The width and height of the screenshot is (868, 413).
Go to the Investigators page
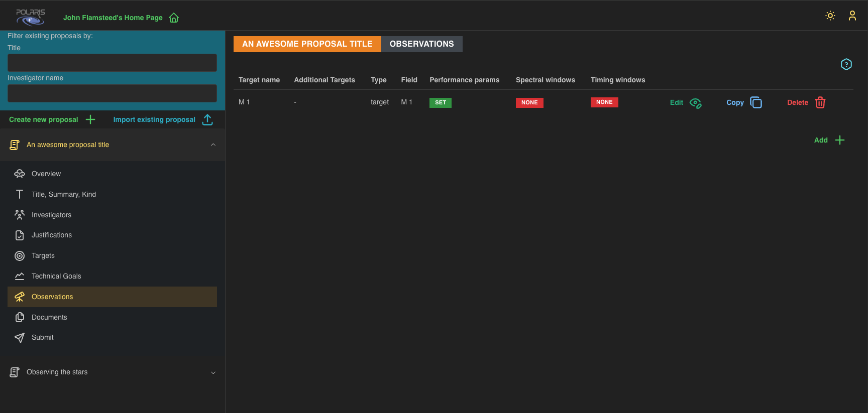51,215
